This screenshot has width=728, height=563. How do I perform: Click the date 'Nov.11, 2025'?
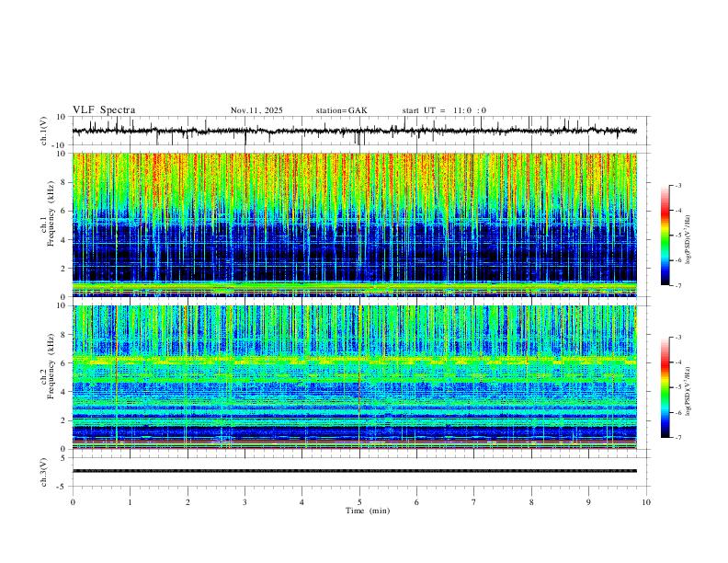point(256,110)
